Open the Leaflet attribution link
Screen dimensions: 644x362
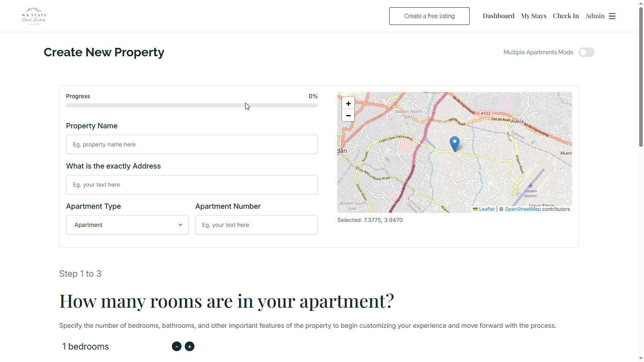coord(486,209)
